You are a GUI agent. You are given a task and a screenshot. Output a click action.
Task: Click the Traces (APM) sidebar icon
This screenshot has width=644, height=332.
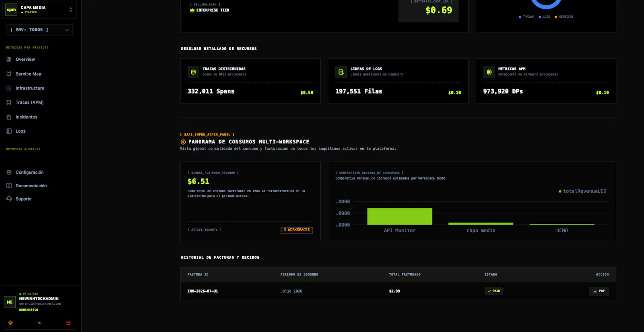tap(9, 102)
